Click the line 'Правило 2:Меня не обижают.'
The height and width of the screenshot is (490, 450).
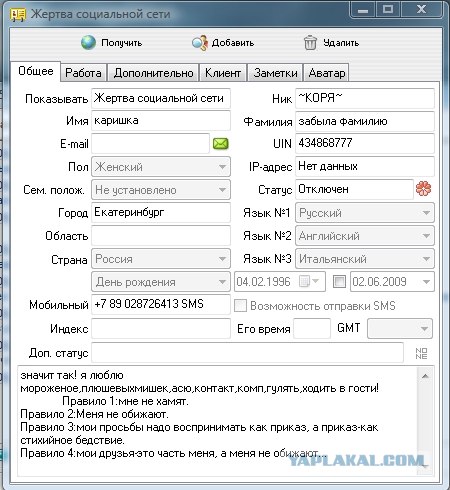click(94, 414)
